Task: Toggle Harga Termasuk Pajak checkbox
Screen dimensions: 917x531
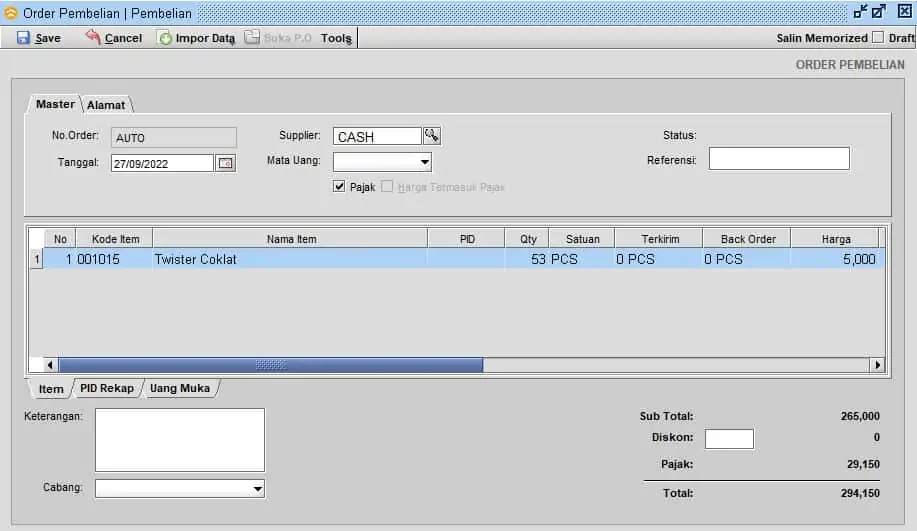Action: [x=387, y=187]
